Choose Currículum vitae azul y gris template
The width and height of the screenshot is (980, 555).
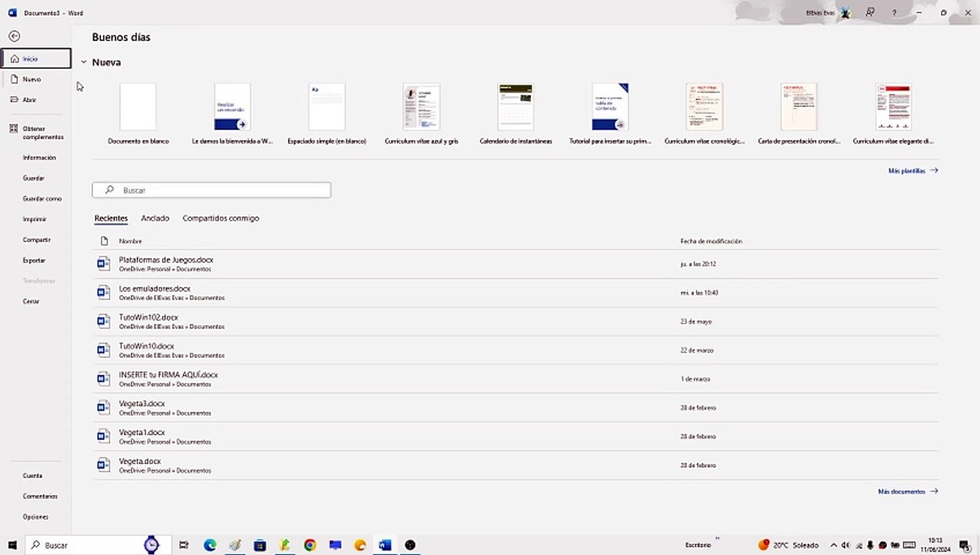[421, 114]
